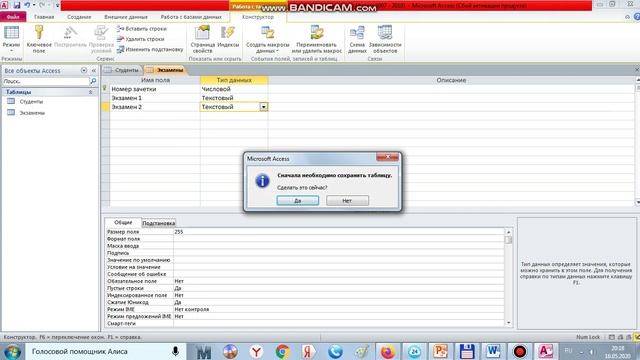Collapse the navigation pane with chevrons

[93, 70]
